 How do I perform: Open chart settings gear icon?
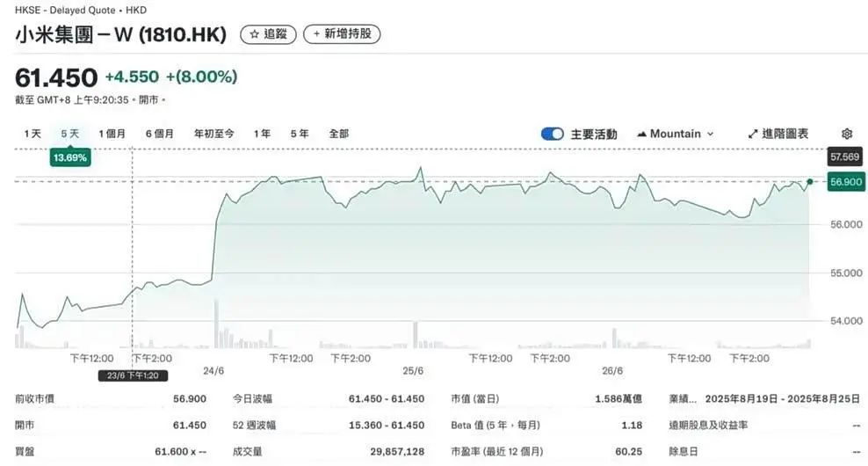tap(846, 134)
